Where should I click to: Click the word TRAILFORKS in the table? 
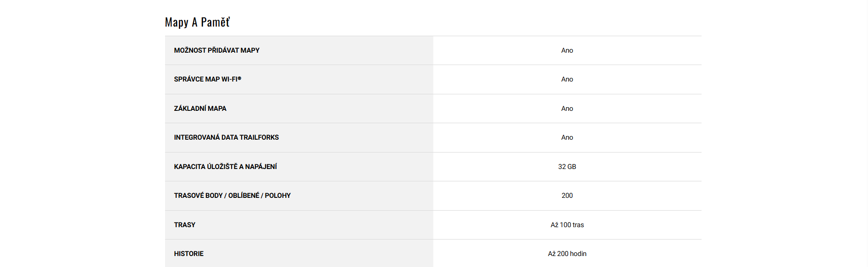click(259, 137)
